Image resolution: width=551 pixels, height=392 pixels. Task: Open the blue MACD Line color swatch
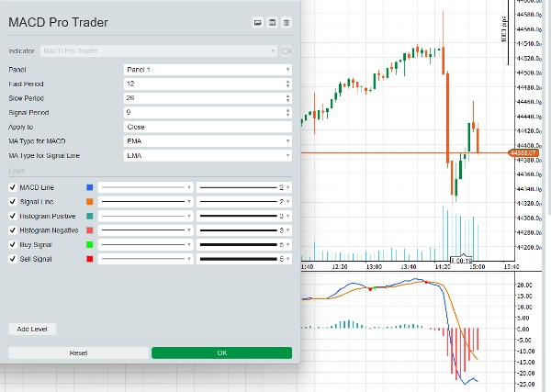point(90,187)
